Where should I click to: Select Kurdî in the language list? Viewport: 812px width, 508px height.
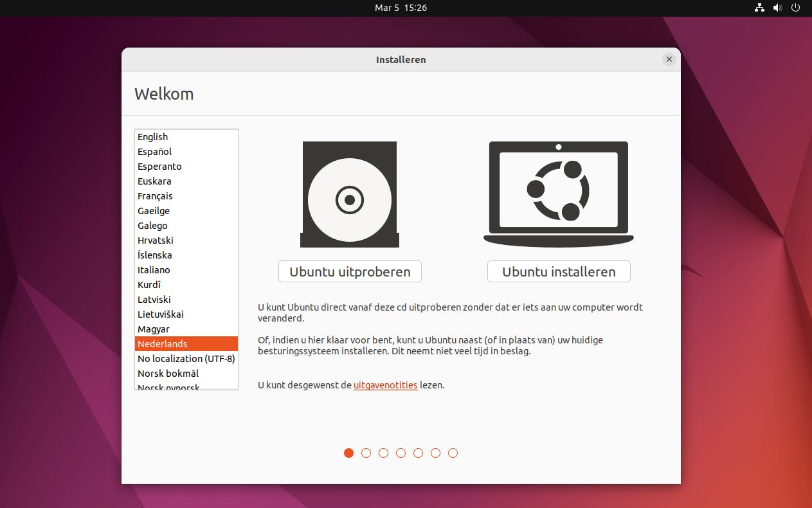(x=186, y=285)
